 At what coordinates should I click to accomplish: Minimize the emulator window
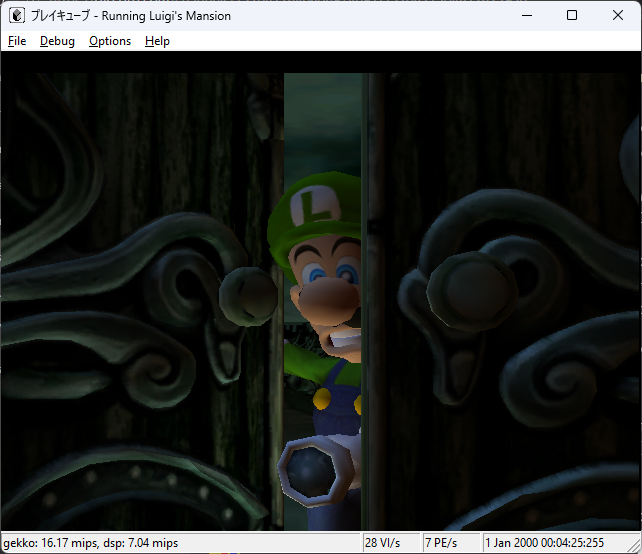(527, 16)
